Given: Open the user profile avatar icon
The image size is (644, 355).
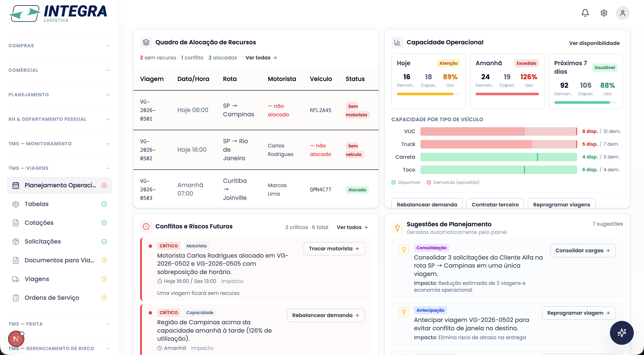Looking at the screenshot, I should click(622, 13).
